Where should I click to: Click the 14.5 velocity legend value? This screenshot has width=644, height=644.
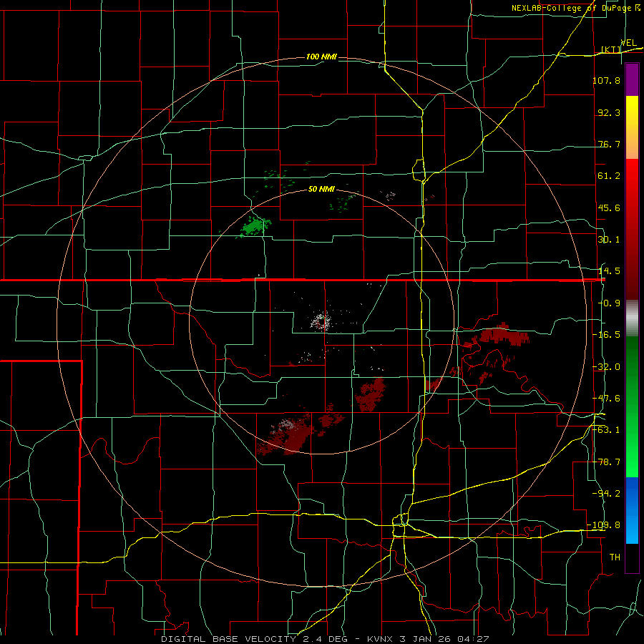(609, 271)
